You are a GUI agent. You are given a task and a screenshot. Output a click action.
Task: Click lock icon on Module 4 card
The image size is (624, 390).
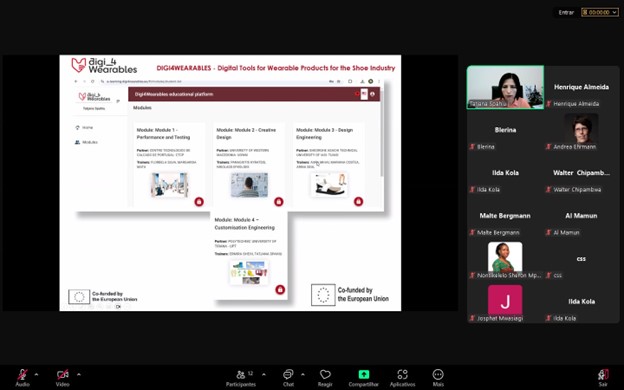(280, 290)
